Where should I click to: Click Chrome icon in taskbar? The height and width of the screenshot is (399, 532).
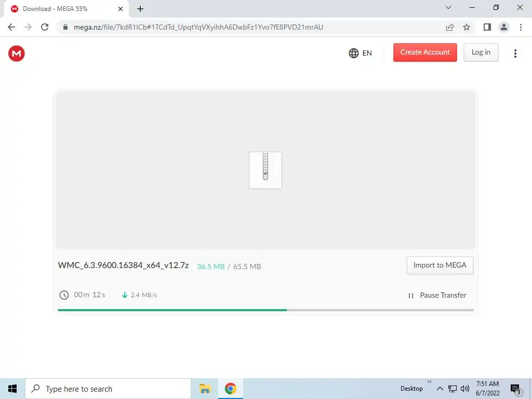pos(230,389)
